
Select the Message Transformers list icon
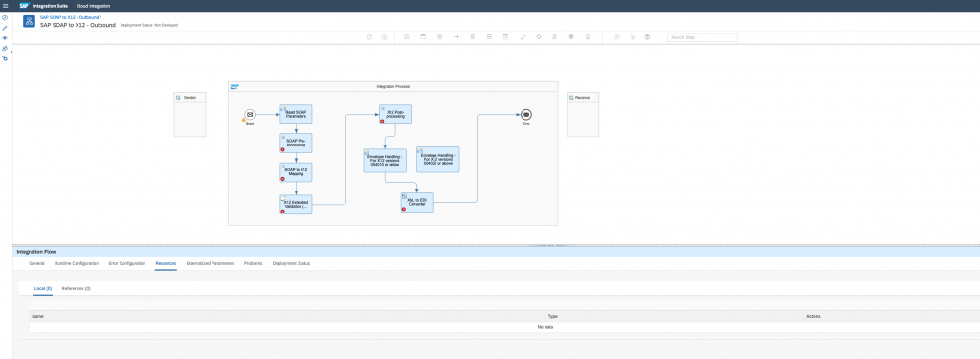pyautogui.click(x=489, y=37)
